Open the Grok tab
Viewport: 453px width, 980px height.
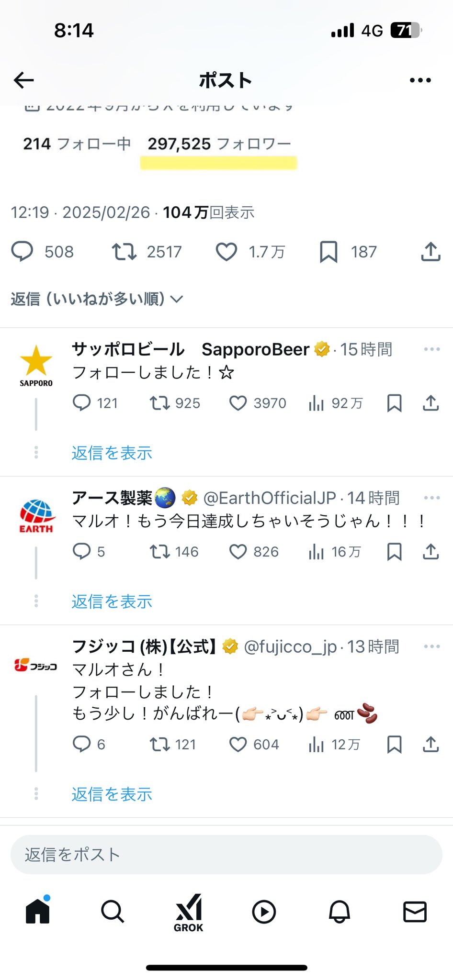click(189, 912)
